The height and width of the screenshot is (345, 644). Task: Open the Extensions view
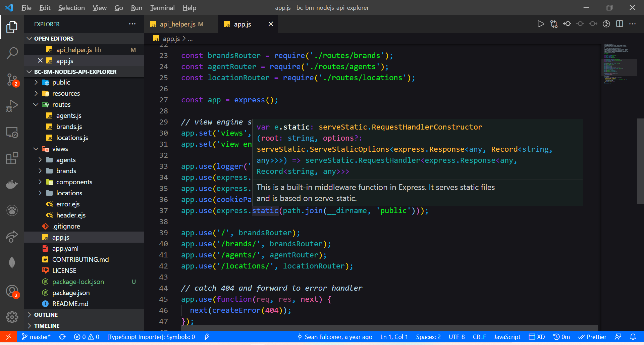(x=12, y=158)
